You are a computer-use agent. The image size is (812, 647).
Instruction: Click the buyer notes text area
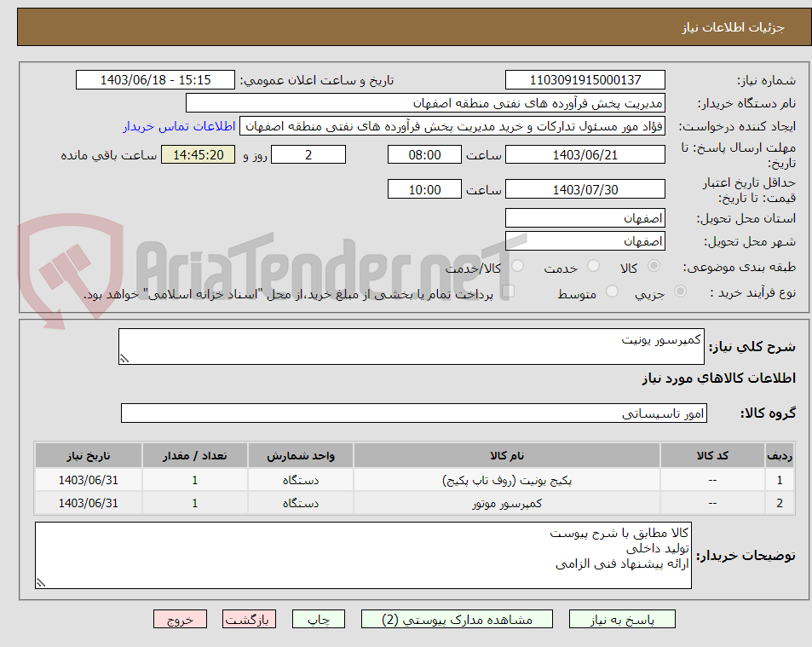[363, 555]
